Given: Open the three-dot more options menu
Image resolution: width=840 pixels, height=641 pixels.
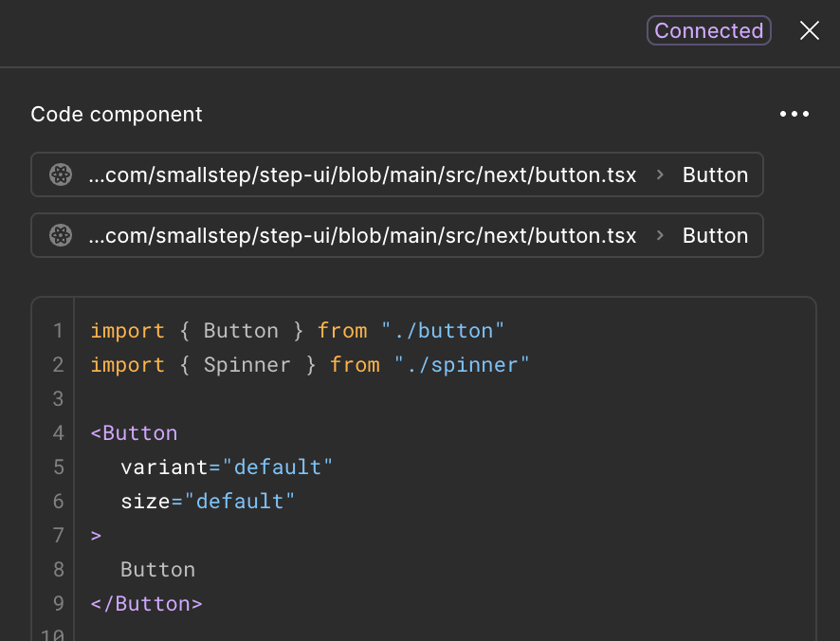Looking at the screenshot, I should click(794, 114).
